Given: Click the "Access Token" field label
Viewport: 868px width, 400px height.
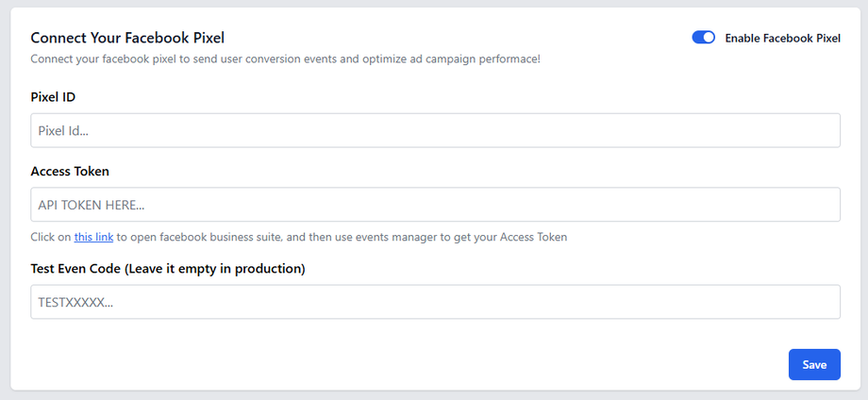Looking at the screenshot, I should pyautogui.click(x=70, y=171).
